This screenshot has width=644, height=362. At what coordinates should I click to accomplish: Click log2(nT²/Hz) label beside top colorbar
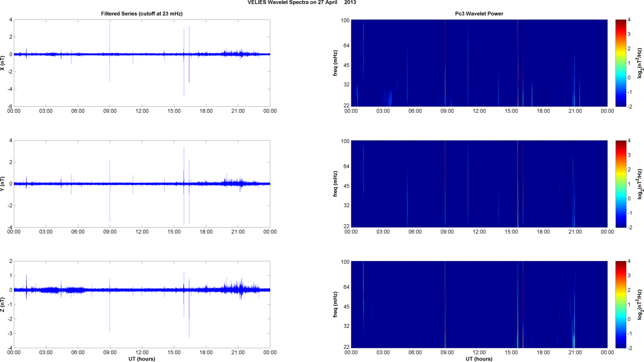pyautogui.click(x=640, y=63)
